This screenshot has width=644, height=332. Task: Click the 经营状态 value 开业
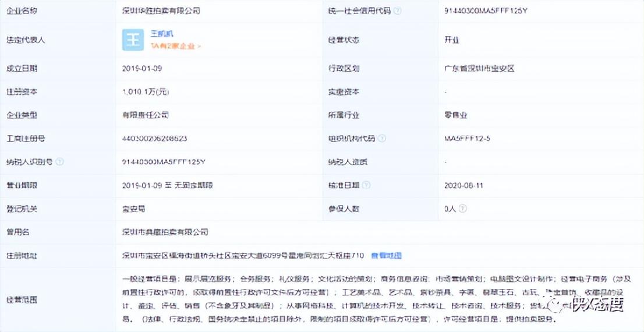[452, 40]
